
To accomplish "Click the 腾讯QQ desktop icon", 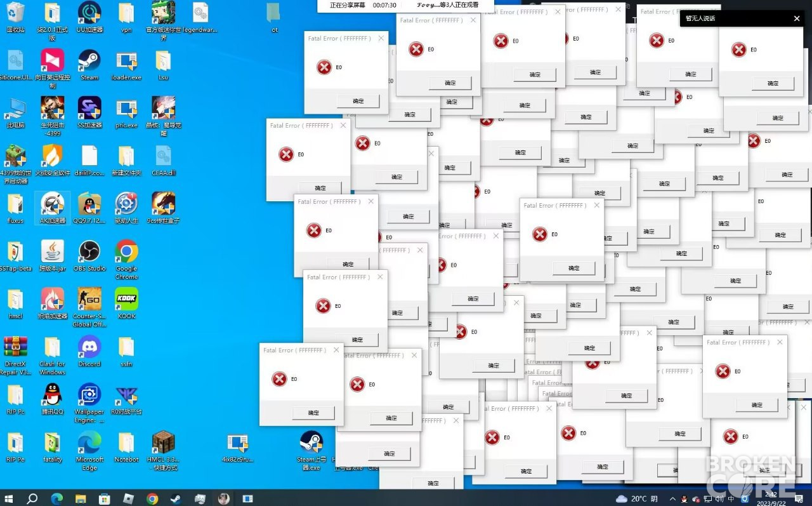I will (52, 399).
